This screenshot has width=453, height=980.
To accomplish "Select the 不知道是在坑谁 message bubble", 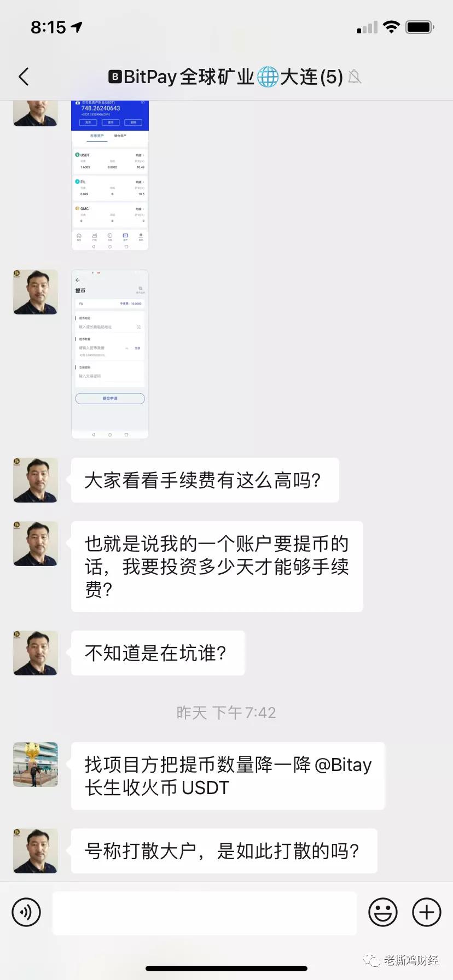I will click(x=158, y=653).
